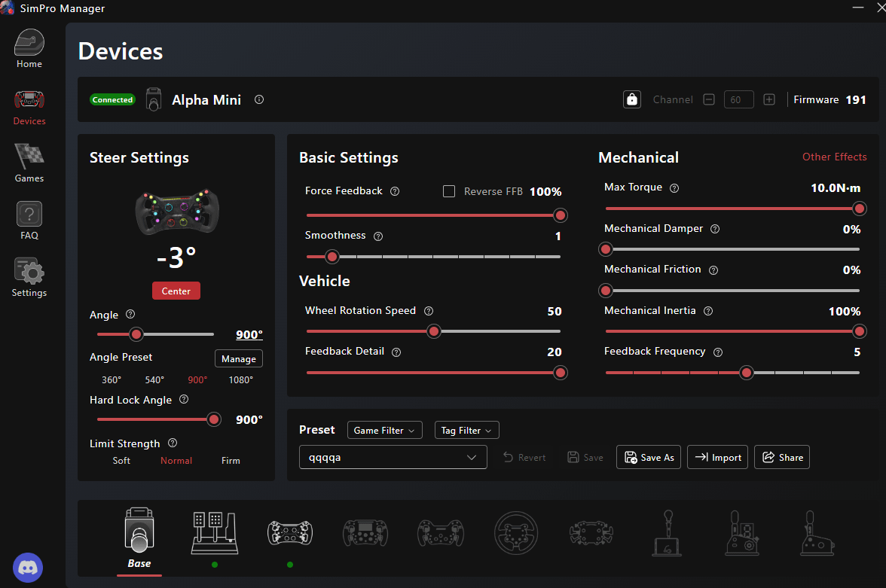Click the help icon beside Max Torque
This screenshot has width=886, height=588.
point(674,188)
